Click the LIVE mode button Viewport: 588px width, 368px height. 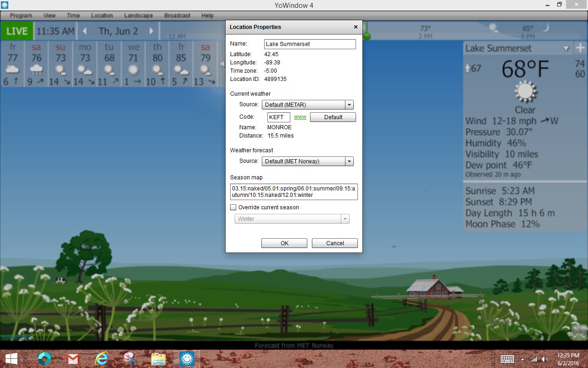[x=17, y=31]
